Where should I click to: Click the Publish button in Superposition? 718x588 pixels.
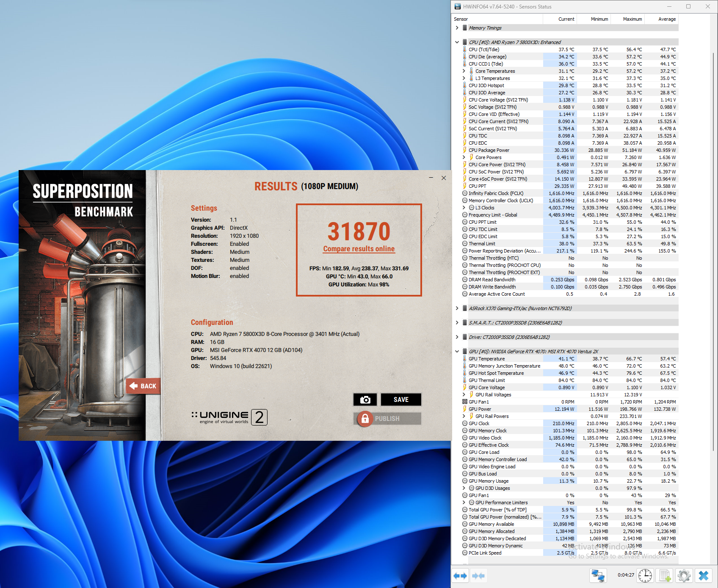point(387,418)
